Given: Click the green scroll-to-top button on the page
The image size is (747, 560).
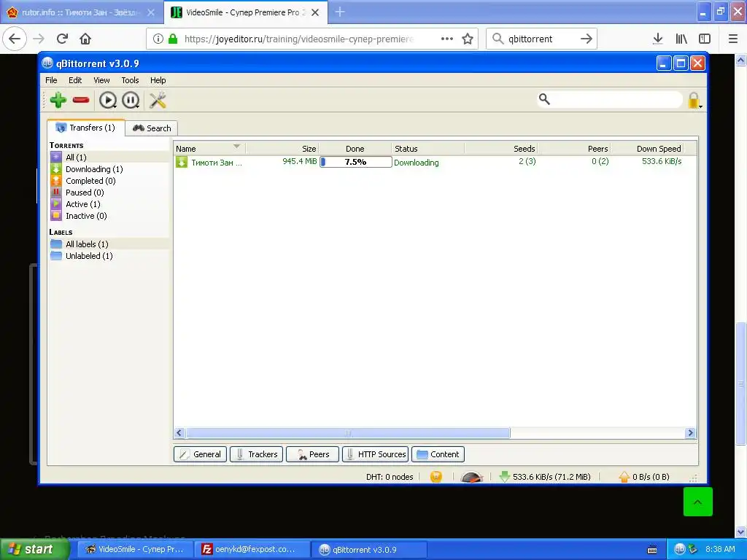Looking at the screenshot, I should click(698, 502).
